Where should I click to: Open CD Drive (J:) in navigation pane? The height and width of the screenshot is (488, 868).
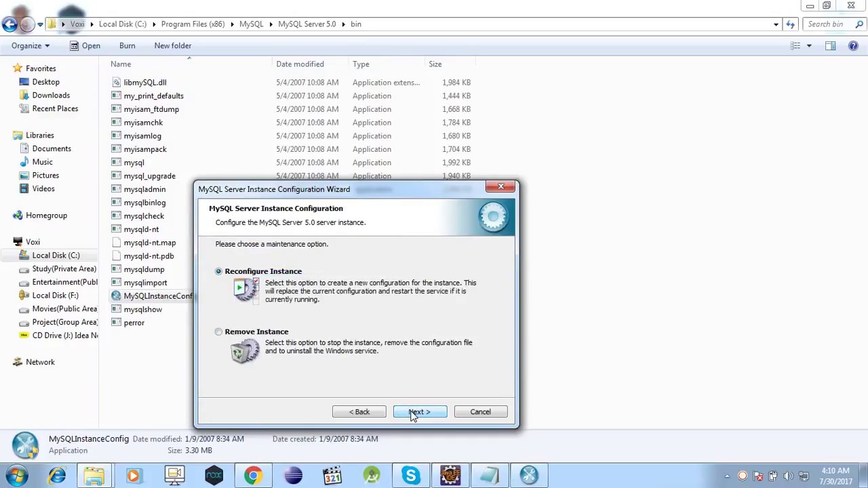[65, 335]
